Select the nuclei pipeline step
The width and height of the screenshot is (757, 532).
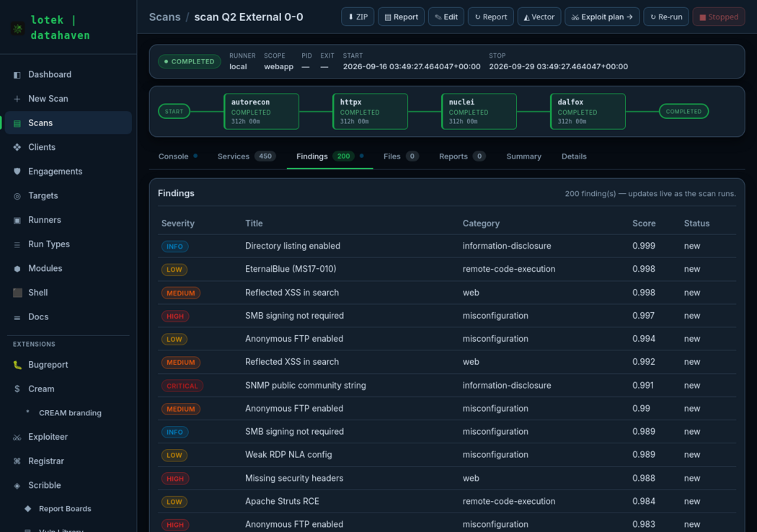pyautogui.click(x=479, y=112)
